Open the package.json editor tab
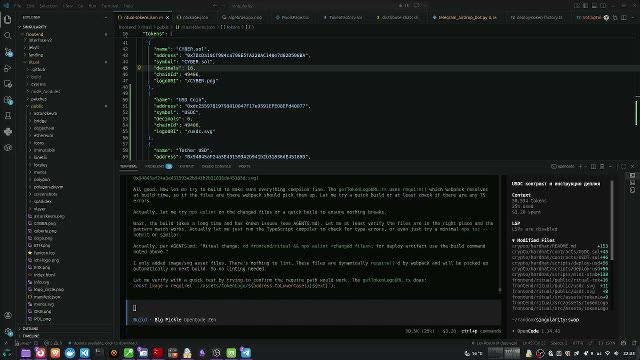640x360 pixels. pos(193,18)
